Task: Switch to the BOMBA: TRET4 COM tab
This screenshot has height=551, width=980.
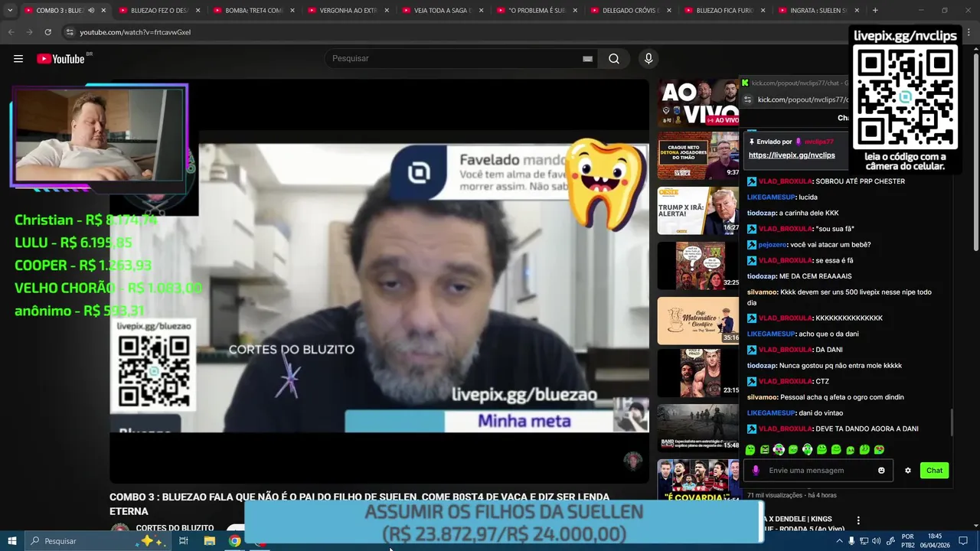Action: point(253,11)
